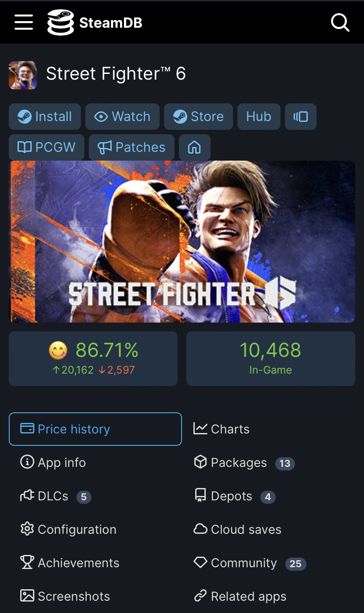Screen dimensions: 364x613
Task: Open the PCGW wiki link
Action: click(x=46, y=147)
